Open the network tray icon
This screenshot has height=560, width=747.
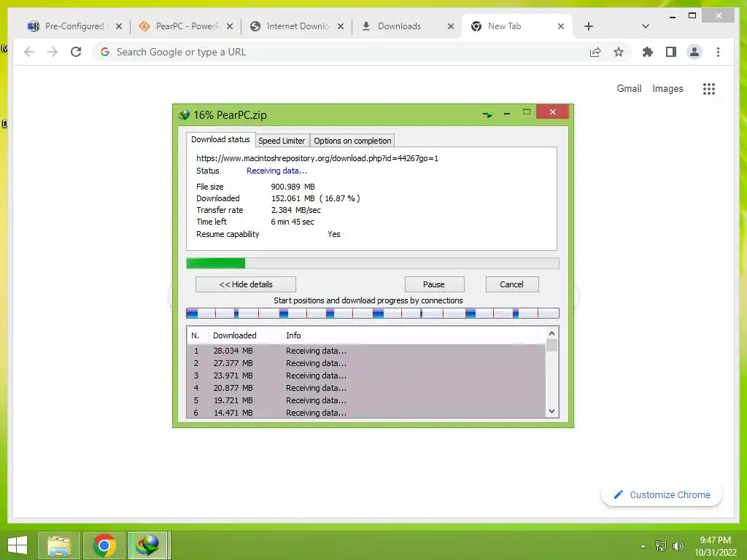click(x=661, y=546)
